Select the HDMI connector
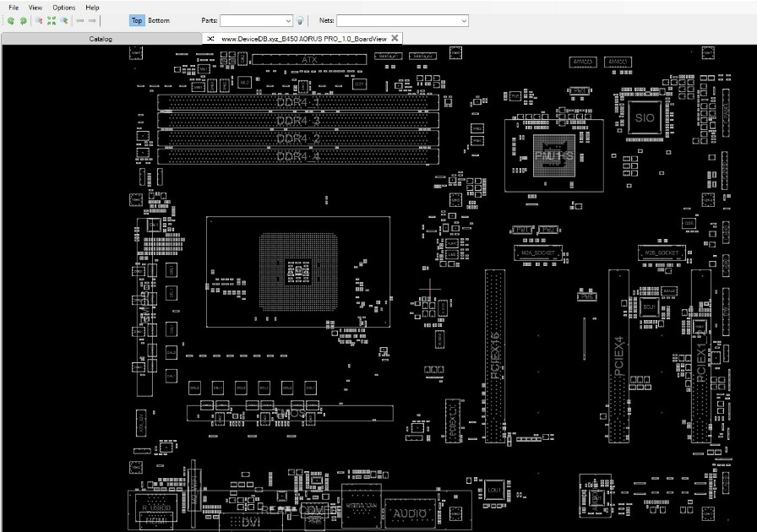 pyautogui.click(x=155, y=521)
